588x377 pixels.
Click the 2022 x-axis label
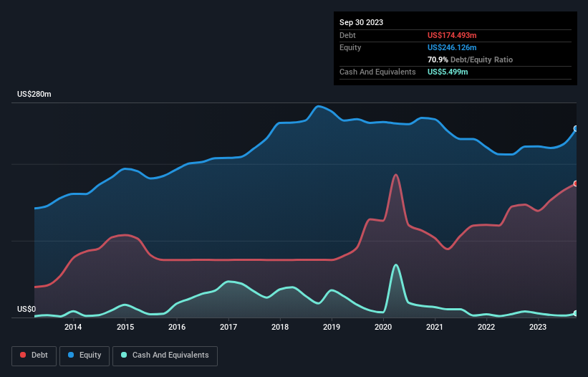tap(486, 327)
